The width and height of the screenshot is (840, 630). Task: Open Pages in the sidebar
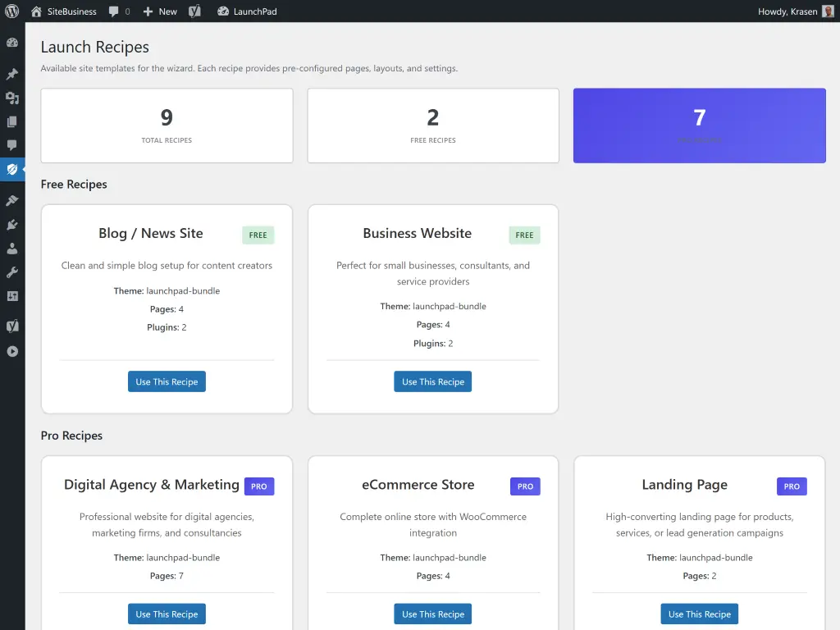coord(12,121)
